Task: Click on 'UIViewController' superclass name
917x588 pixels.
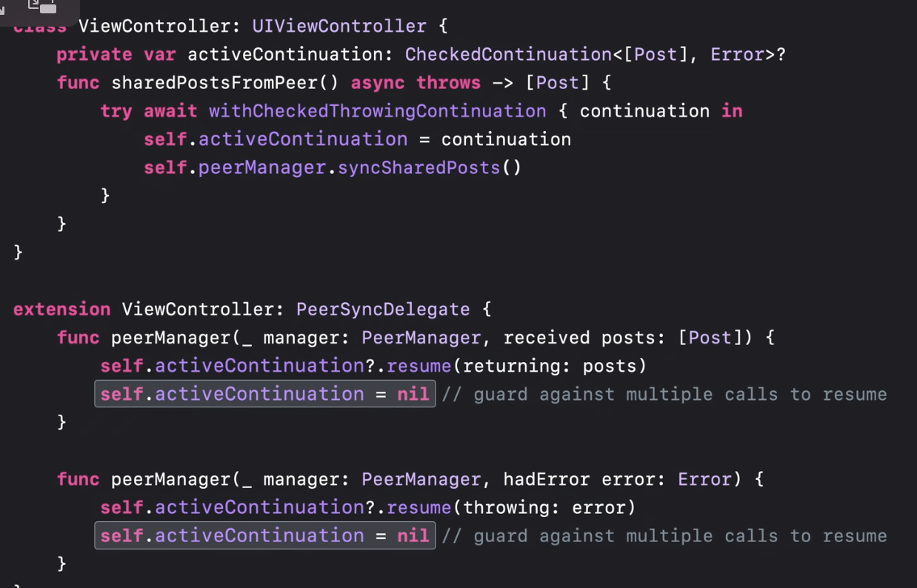Action: click(x=339, y=26)
